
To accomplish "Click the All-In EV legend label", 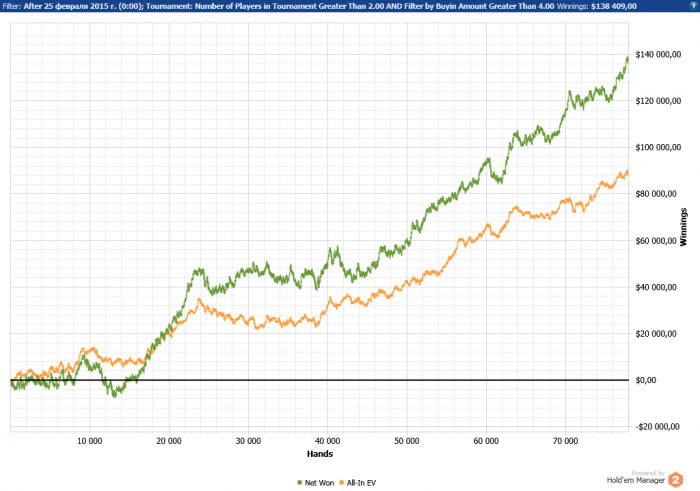I will click(x=361, y=483).
